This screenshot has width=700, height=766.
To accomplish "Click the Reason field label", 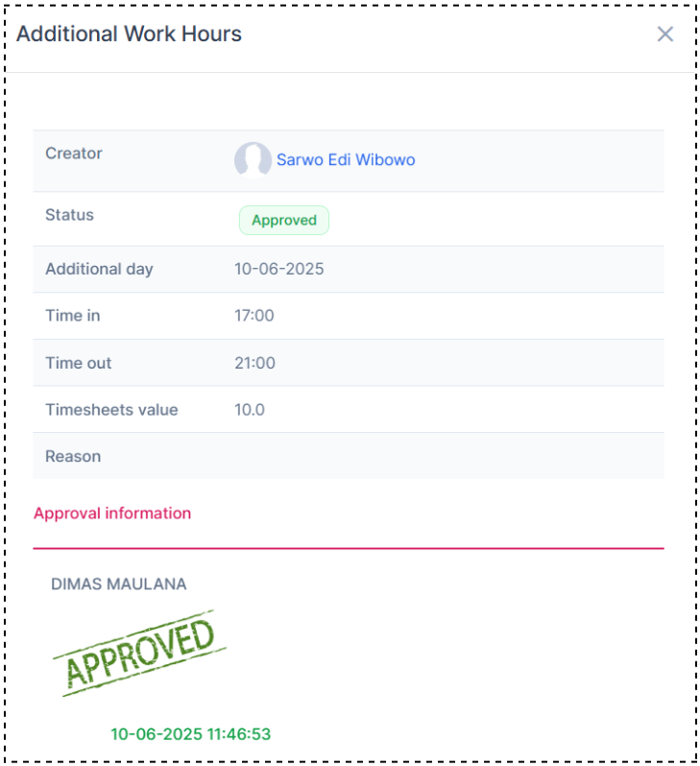I will pyautogui.click(x=73, y=457).
